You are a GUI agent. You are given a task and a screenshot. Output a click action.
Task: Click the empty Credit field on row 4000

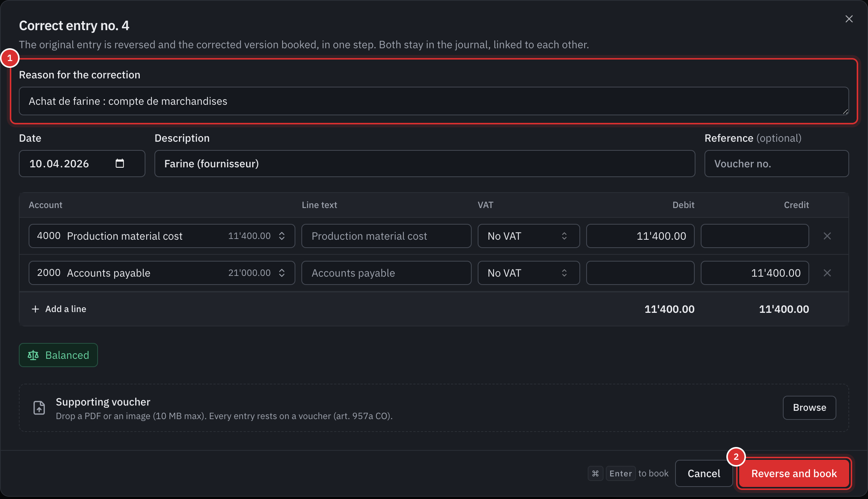tap(755, 236)
